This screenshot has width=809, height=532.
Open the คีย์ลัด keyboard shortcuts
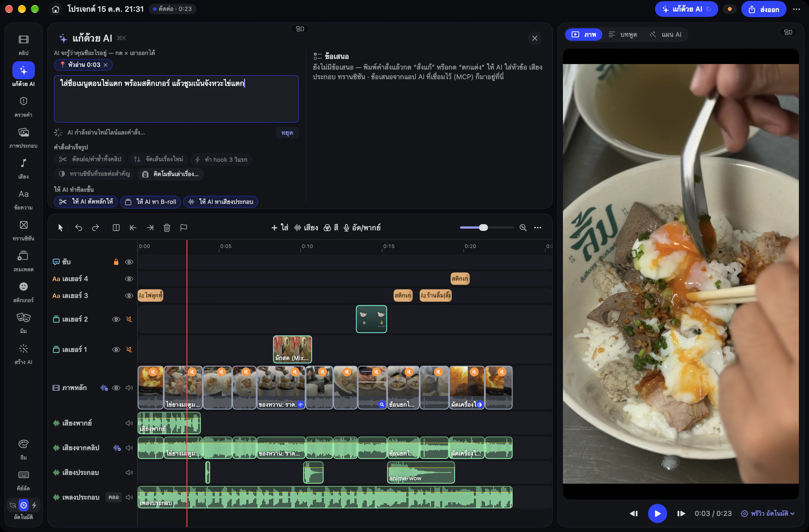point(23,480)
